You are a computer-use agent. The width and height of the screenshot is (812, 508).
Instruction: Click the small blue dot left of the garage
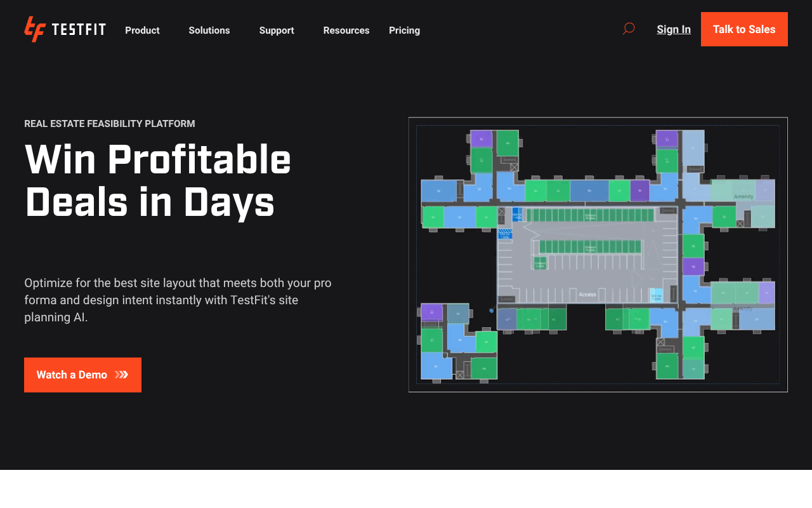(x=490, y=309)
